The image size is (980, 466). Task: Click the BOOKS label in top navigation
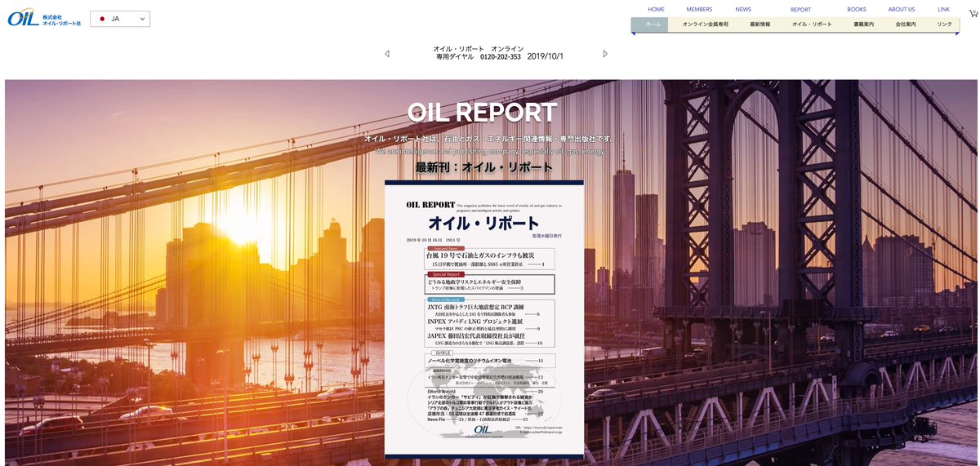(x=857, y=9)
